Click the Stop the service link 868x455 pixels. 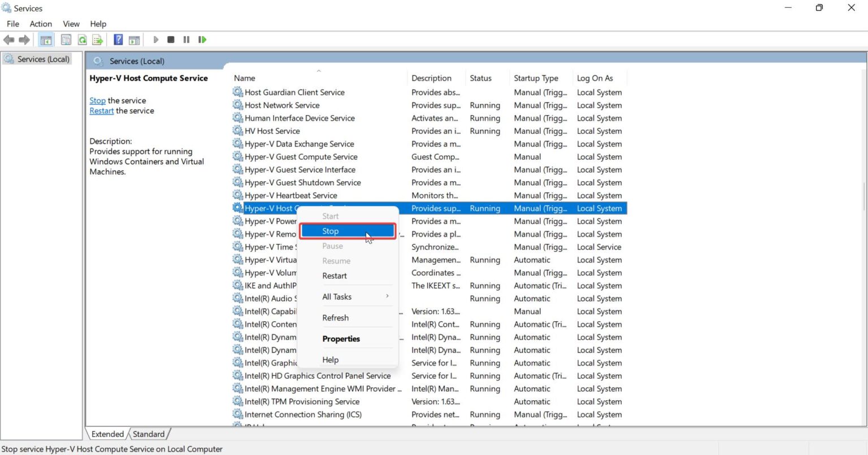[97, 100]
